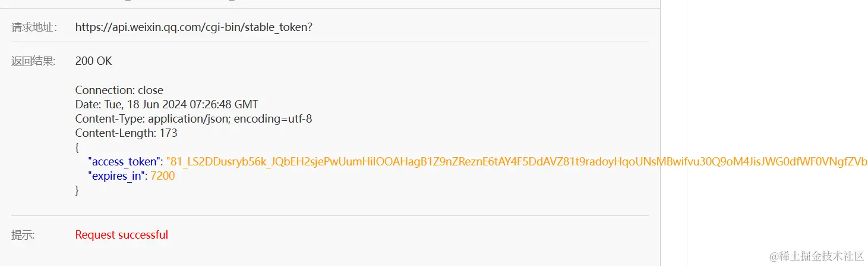Click the "access_token" JSON key
868x266 pixels.
125,161
